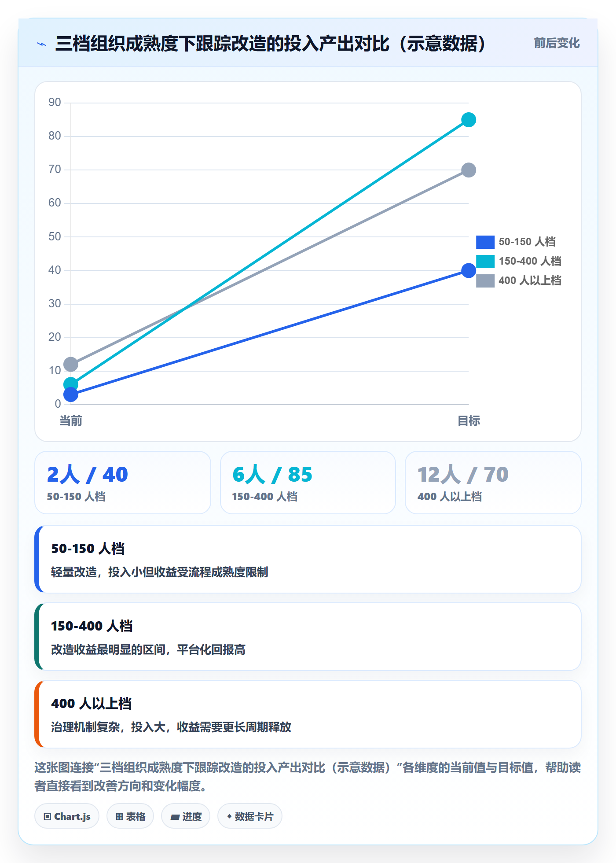Select the gray data point at 目标 (70)
This screenshot has width=616, height=863.
point(469,170)
